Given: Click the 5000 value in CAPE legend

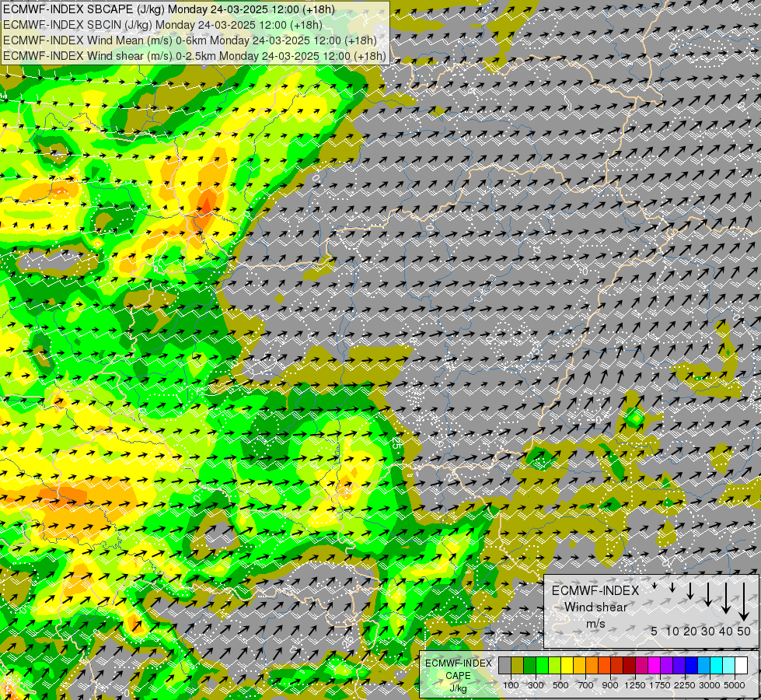Looking at the screenshot, I should (x=735, y=685).
